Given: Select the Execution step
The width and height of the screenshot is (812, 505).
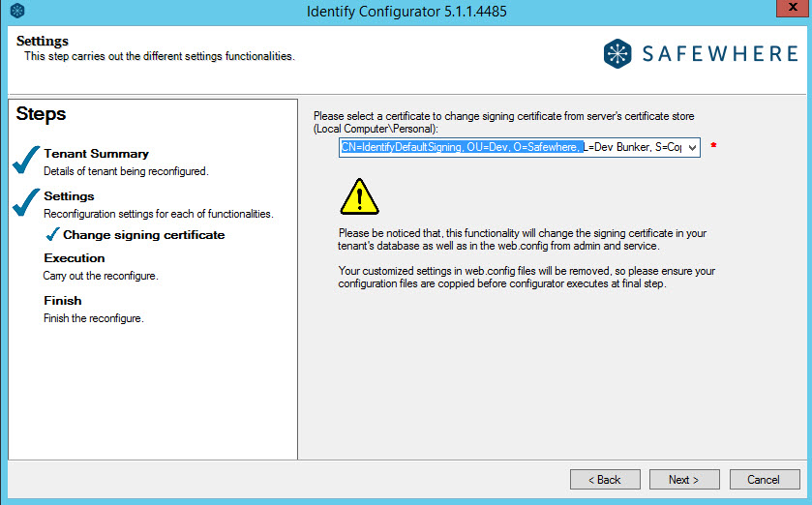Looking at the screenshot, I should click(75, 258).
